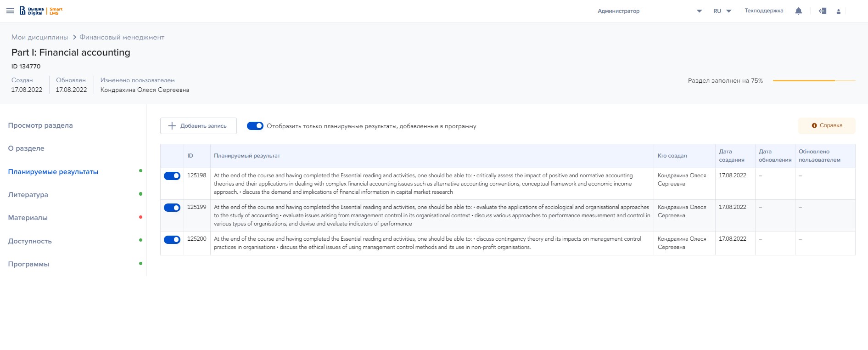
Task: Open the Литература section tab
Action: [x=28, y=195]
